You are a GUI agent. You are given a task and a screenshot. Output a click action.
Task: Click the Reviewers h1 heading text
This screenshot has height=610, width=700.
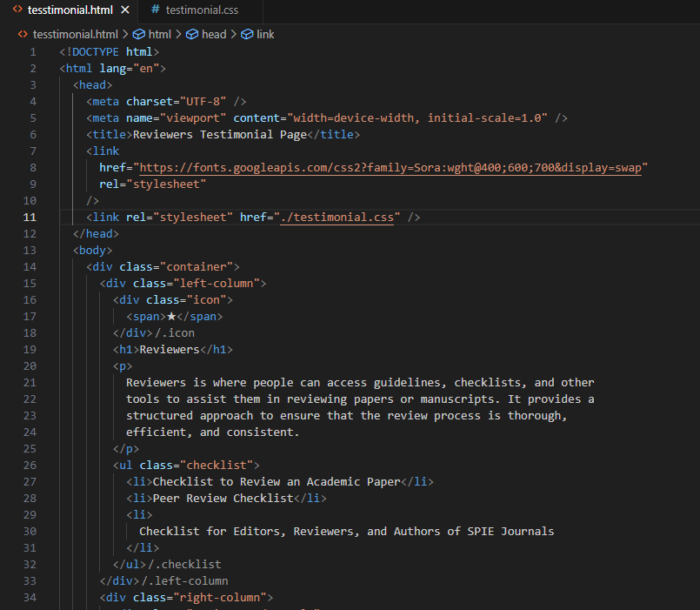pos(170,350)
